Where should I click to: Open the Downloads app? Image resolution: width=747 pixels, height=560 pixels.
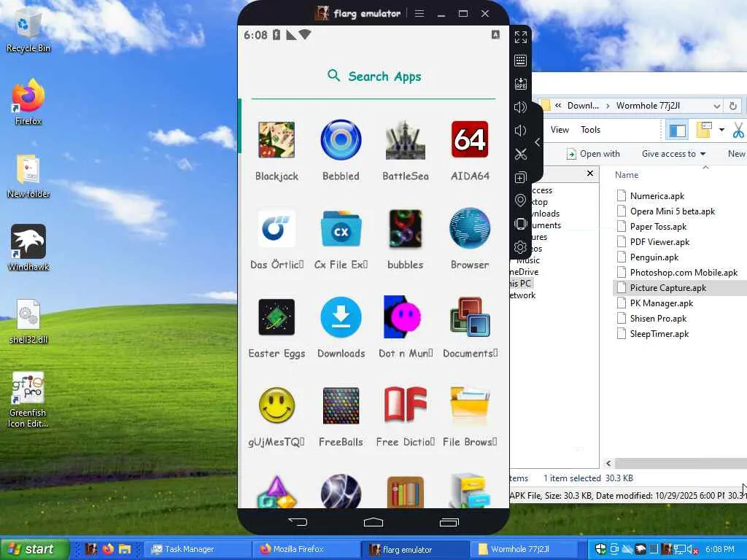[341, 317]
